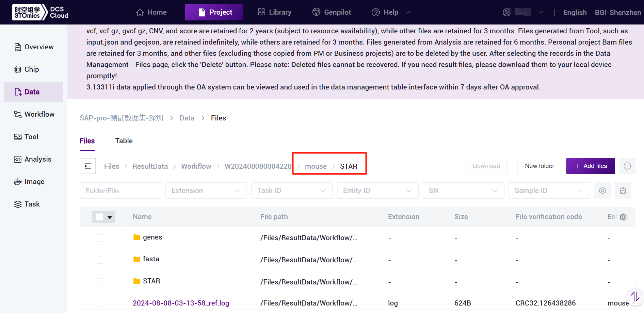The width and height of the screenshot is (644, 313).
Task: Open the genes folder
Action: click(x=152, y=237)
